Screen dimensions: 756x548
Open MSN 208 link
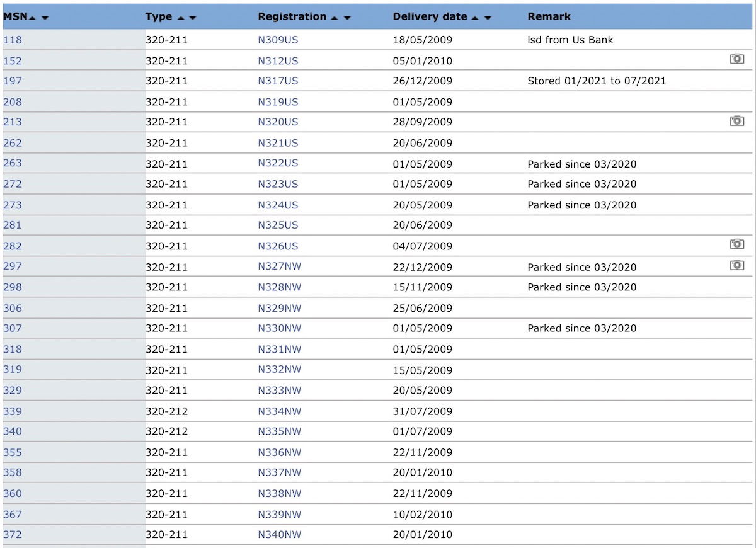tap(12, 101)
